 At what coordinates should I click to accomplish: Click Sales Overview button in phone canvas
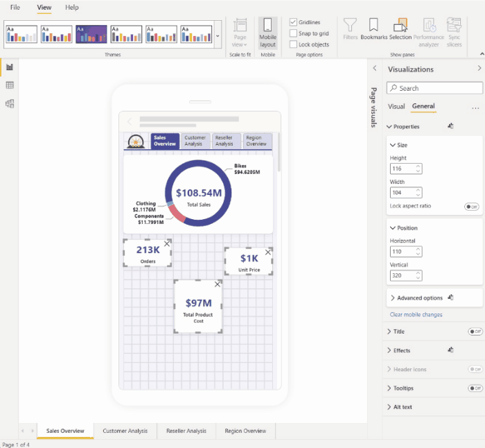pos(165,141)
